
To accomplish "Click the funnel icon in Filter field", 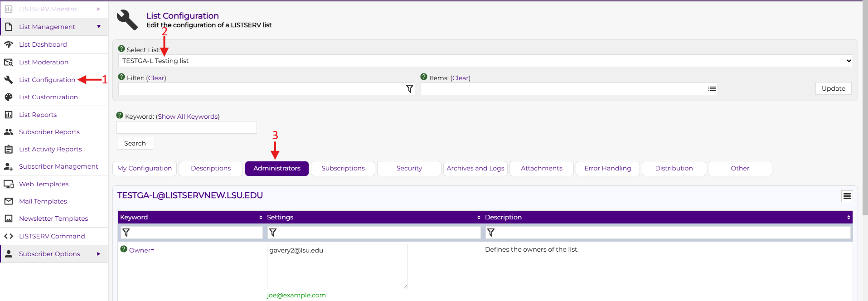I will [409, 89].
